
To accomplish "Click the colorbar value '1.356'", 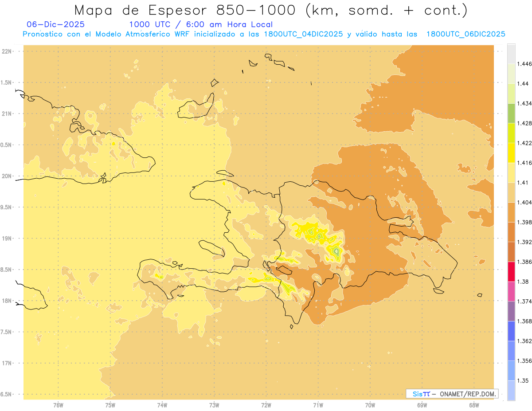I will pyautogui.click(x=525, y=361).
